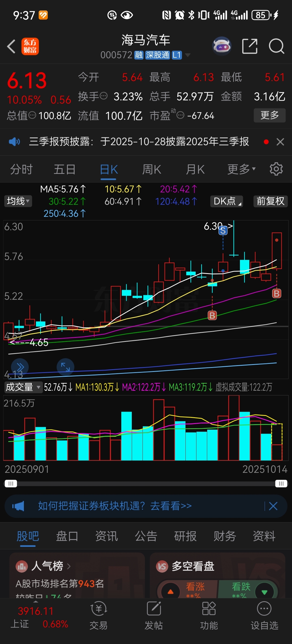Open the 公告 tab

coord(146,536)
